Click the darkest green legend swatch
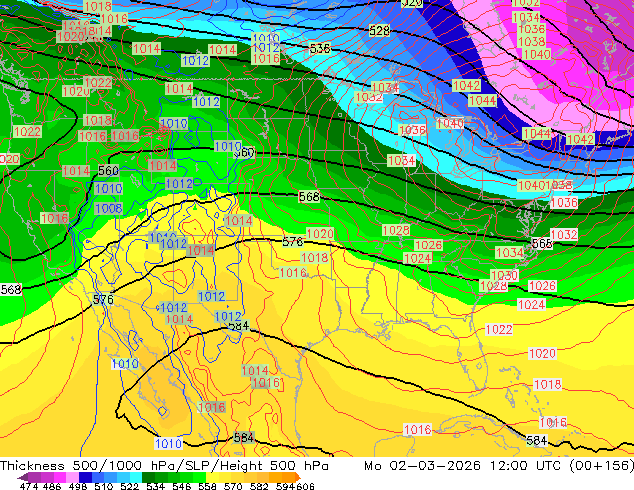The width and height of the screenshot is (634, 490). 148,477
